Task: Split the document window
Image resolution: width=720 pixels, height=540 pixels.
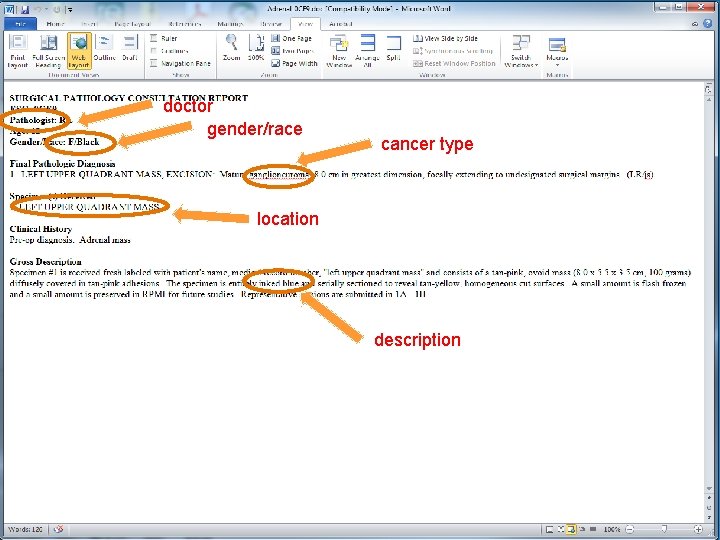Action: (394, 48)
